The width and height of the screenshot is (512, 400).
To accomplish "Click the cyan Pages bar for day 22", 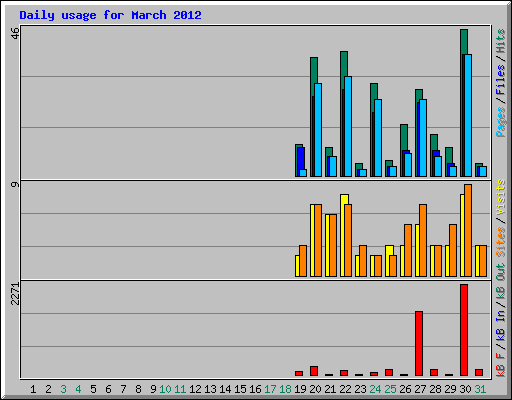I will [348, 127].
